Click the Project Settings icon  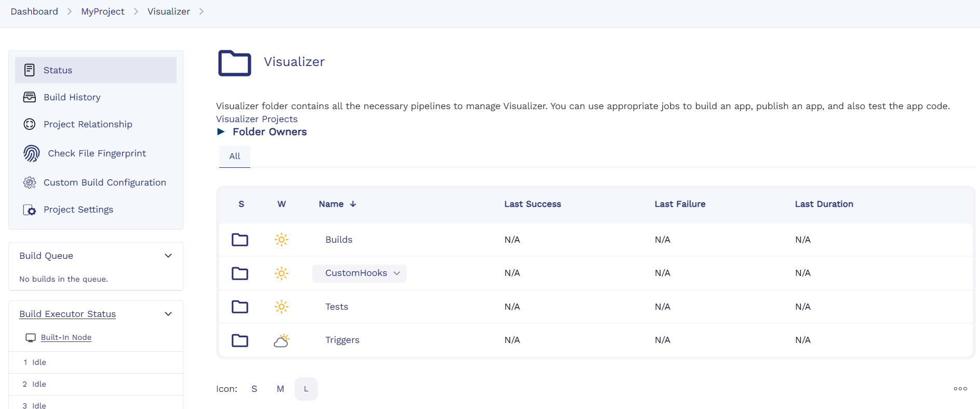tap(30, 210)
